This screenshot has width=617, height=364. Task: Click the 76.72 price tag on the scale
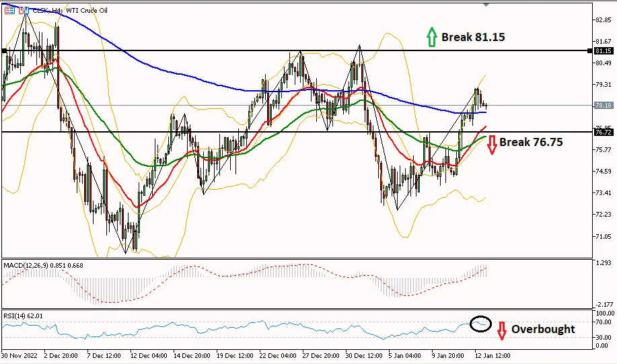603,133
